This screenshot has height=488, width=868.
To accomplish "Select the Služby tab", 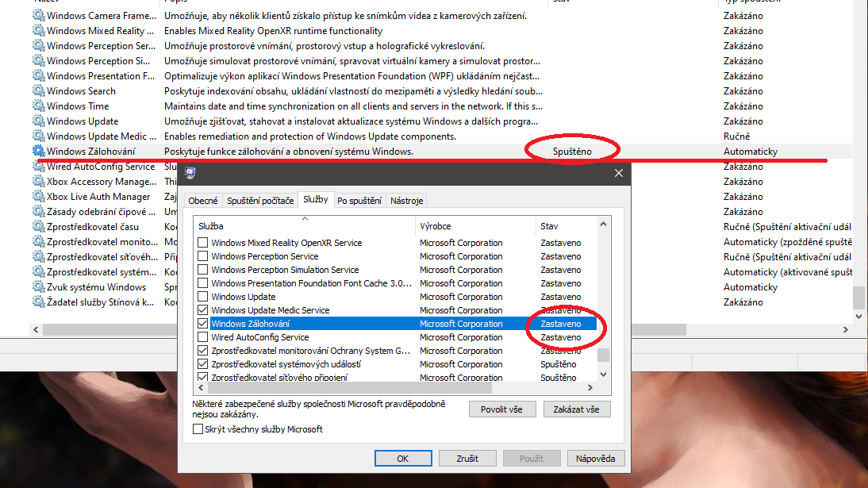I will [x=316, y=199].
